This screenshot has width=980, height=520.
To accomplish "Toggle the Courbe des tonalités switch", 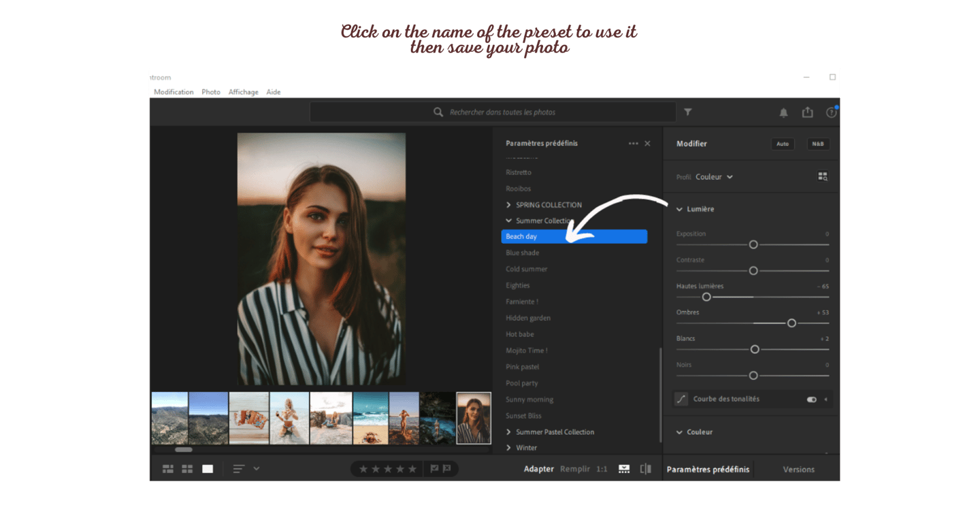I will pos(811,400).
